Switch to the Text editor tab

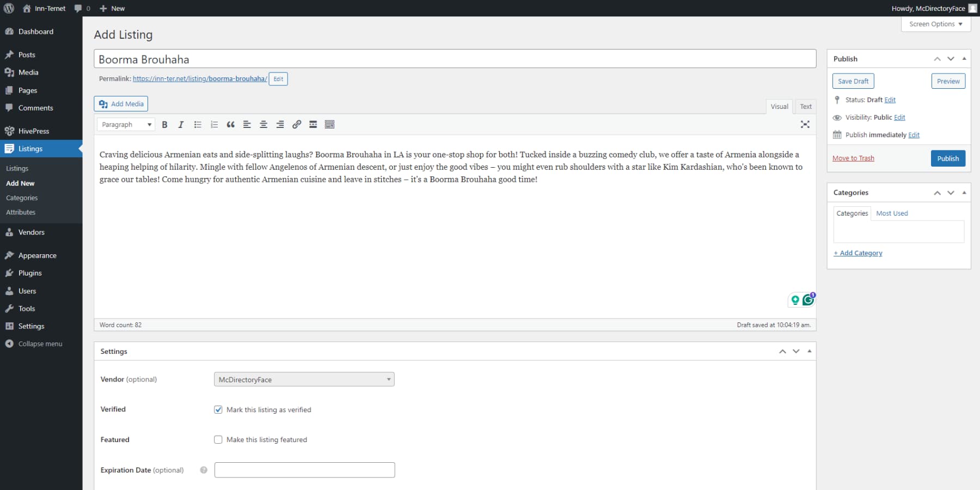pos(805,106)
